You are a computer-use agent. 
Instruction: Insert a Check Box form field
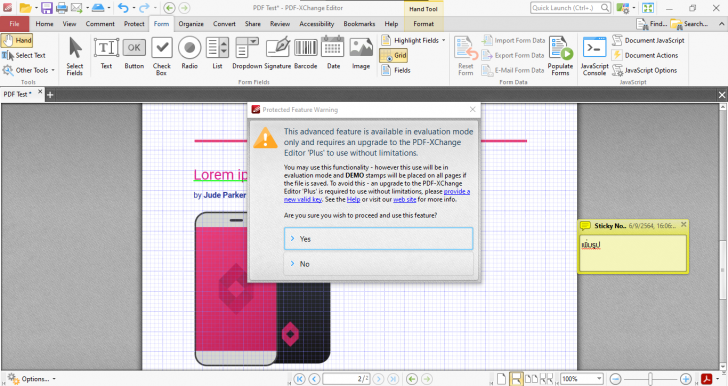click(162, 56)
